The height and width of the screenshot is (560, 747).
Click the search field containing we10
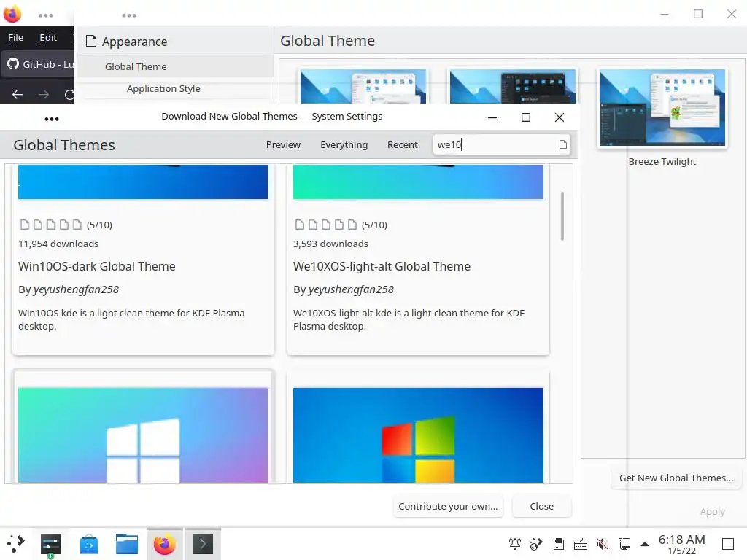click(x=502, y=144)
